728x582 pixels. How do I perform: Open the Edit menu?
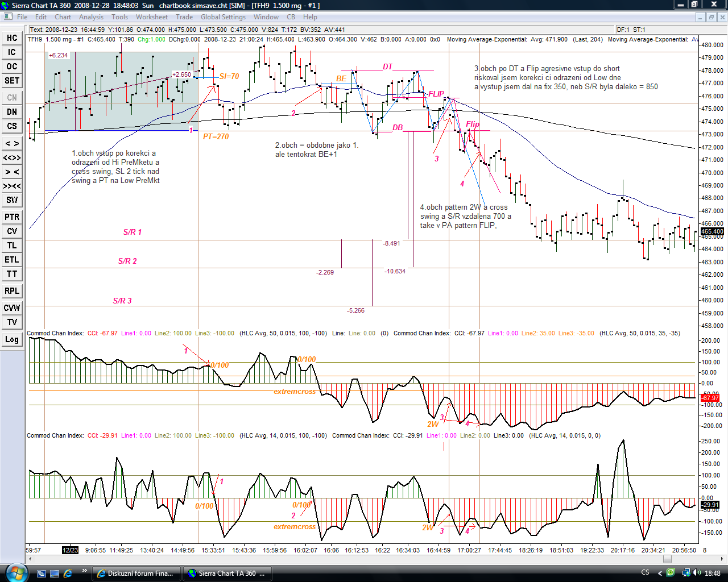[41, 17]
